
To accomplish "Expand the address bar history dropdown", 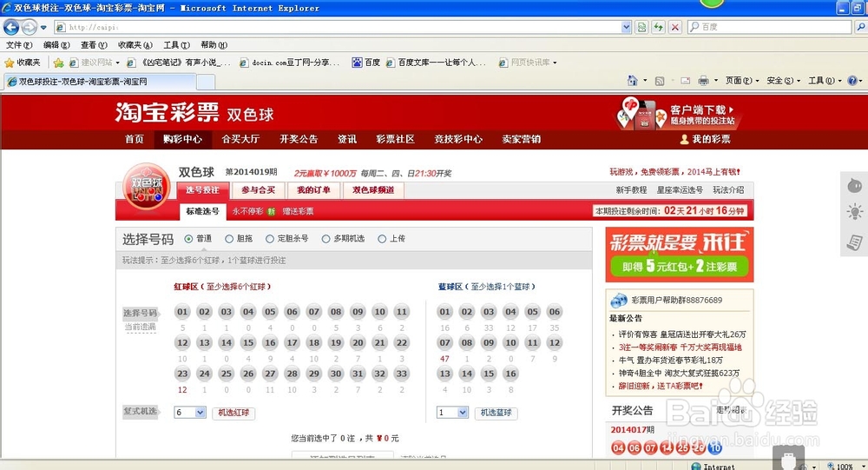I will (626, 27).
